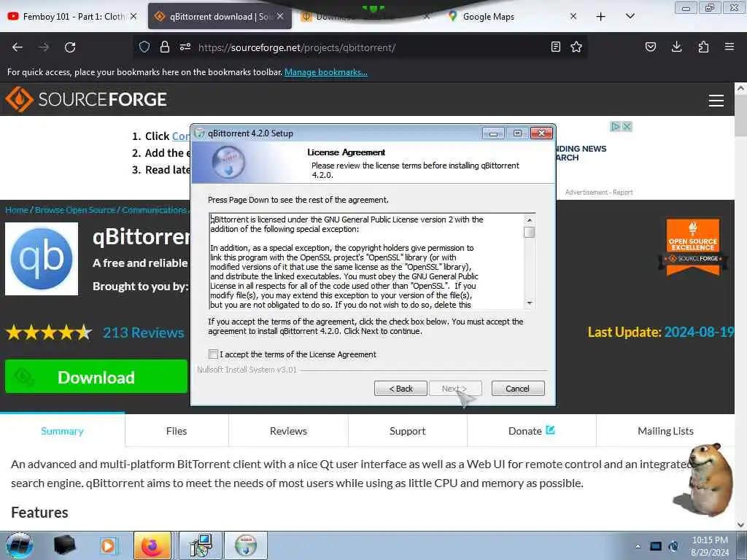Image resolution: width=747 pixels, height=560 pixels.
Task: Select the Summary tab
Action: tap(63, 431)
